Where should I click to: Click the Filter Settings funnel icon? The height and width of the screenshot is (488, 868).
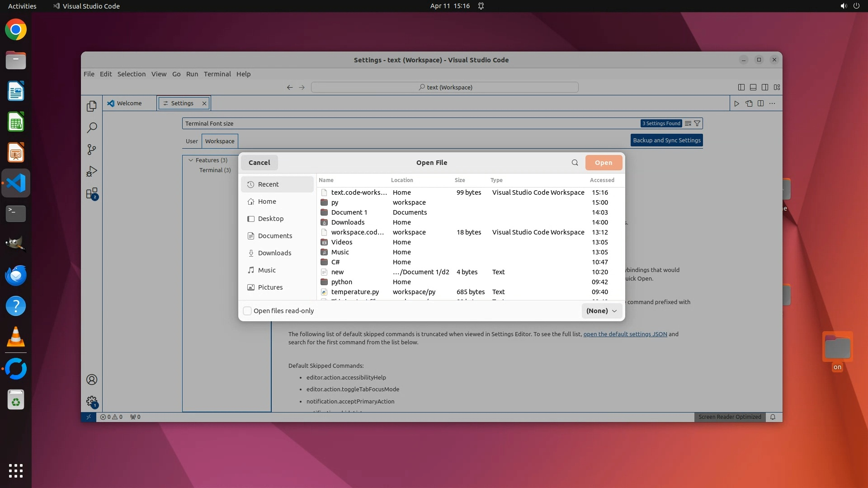click(x=697, y=123)
